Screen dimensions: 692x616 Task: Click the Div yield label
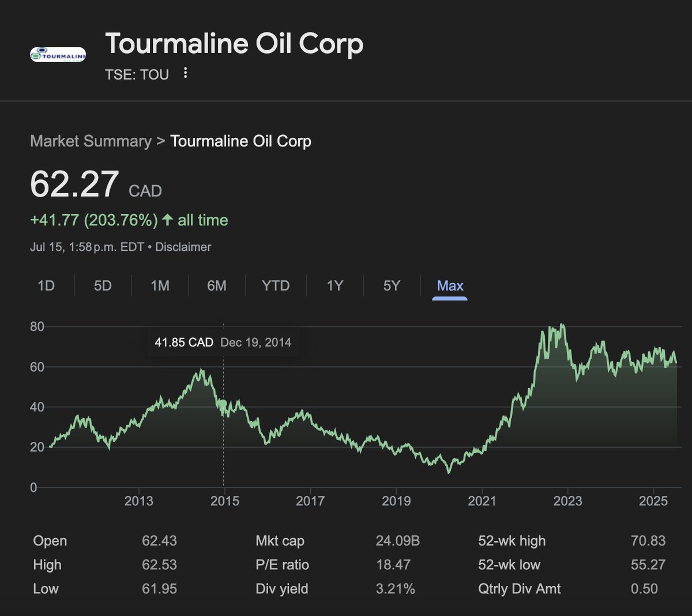coord(282,589)
